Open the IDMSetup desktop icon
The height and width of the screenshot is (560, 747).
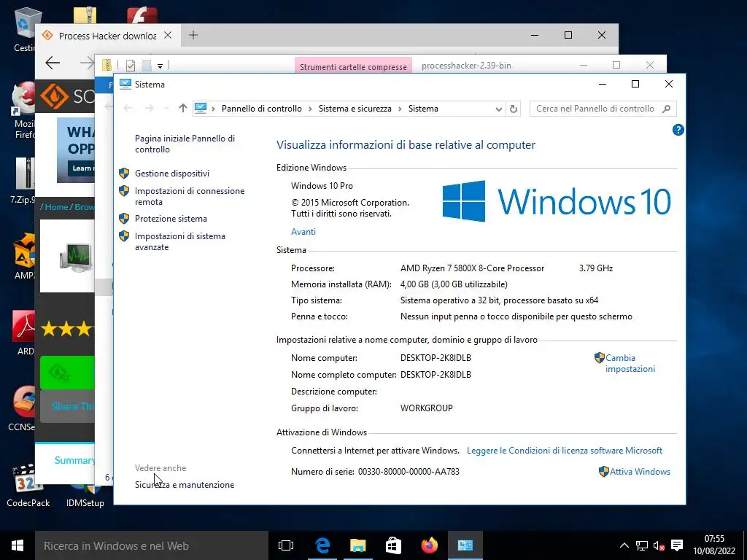(x=85, y=495)
